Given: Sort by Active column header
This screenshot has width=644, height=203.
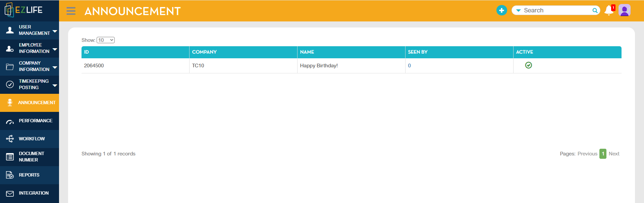Looking at the screenshot, I should click(567, 52).
